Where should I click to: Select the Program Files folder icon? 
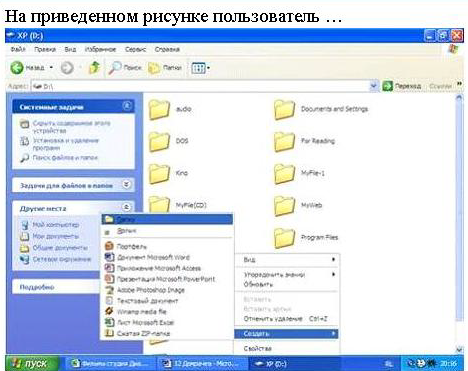coord(284,238)
